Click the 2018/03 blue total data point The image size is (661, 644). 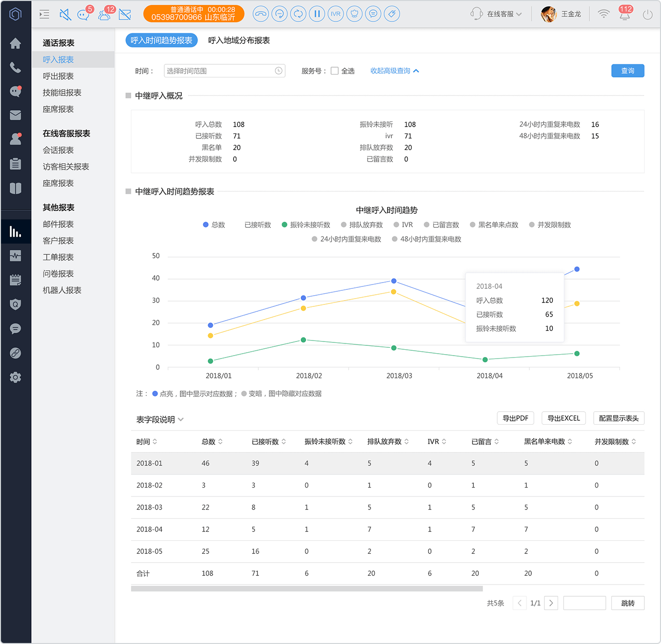tap(394, 281)
